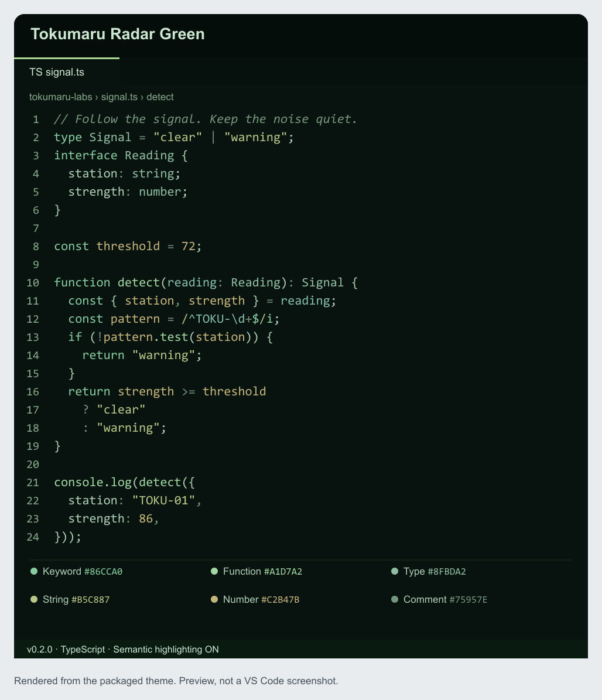
Task: Select the signal.ts editor tab
Action: (67, 72)
